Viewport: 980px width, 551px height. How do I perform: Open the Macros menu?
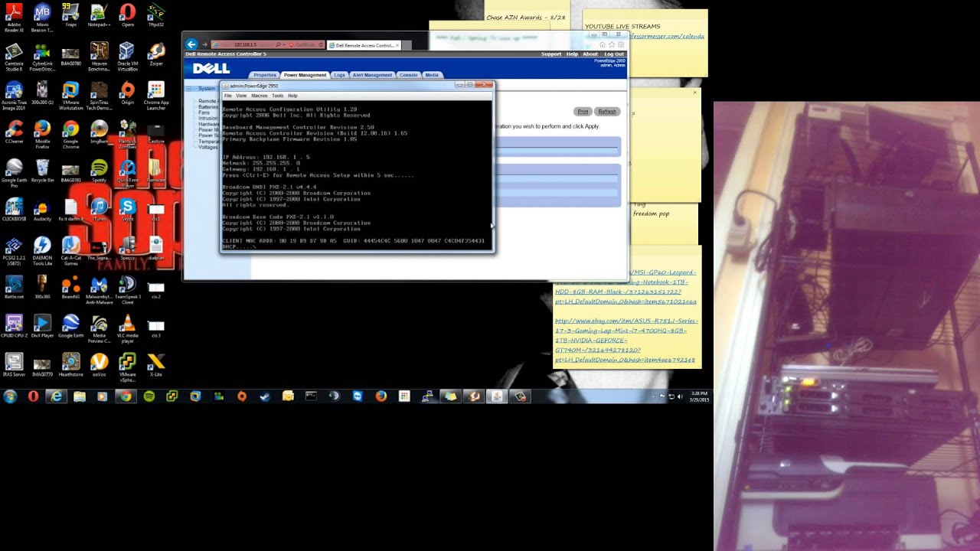tap(260, 96)
